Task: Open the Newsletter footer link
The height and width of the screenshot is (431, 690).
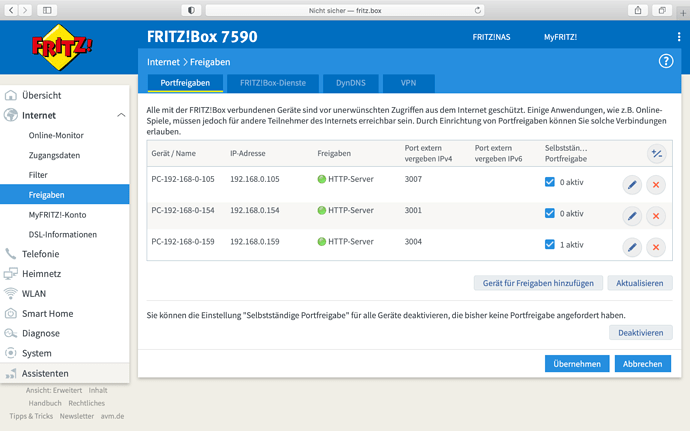Action: pyautogui.click(x=77, y=416)
